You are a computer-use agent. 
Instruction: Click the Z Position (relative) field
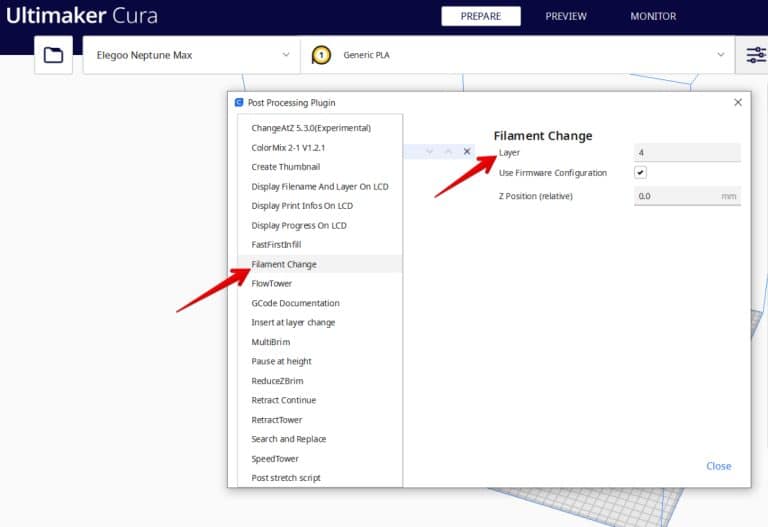(x=676, y=196)
